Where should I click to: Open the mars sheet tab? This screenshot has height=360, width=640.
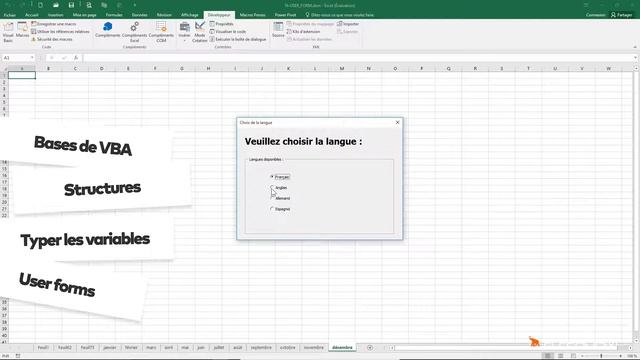click(x=151, y=348)
